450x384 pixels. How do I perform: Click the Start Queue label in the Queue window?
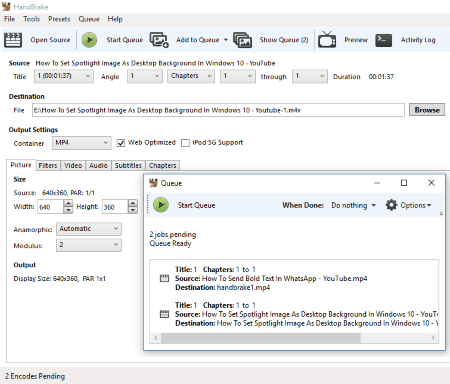tap(196, 205)
